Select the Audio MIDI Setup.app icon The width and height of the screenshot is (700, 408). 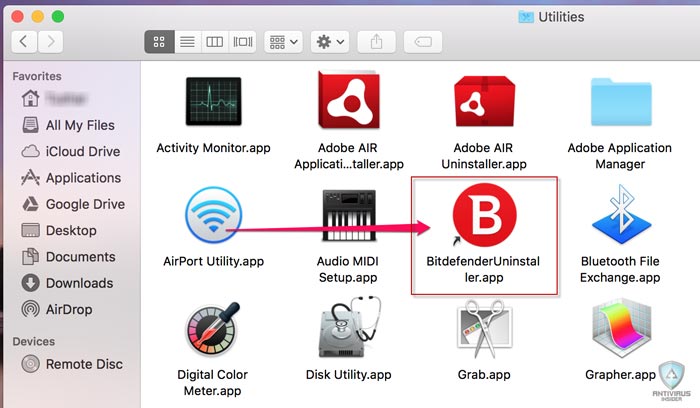(349, 215)
